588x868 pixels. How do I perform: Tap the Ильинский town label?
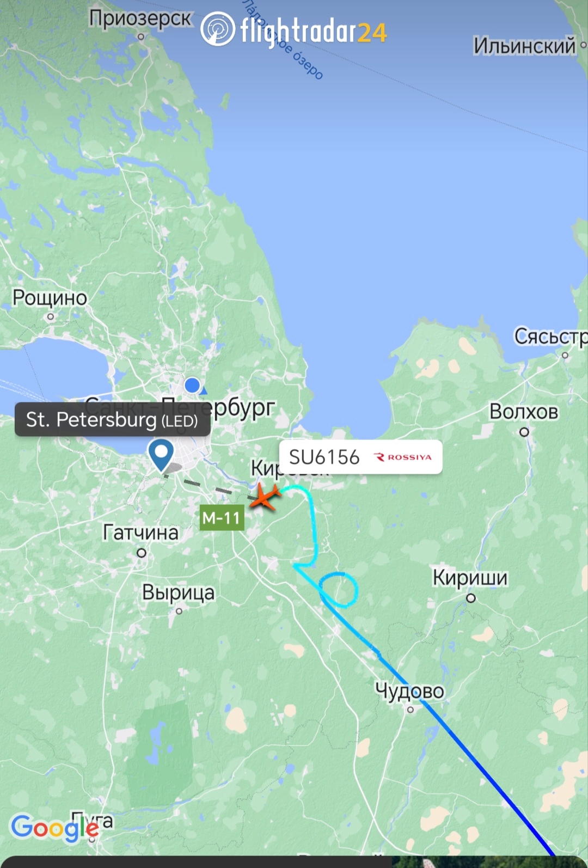[524, 46]
